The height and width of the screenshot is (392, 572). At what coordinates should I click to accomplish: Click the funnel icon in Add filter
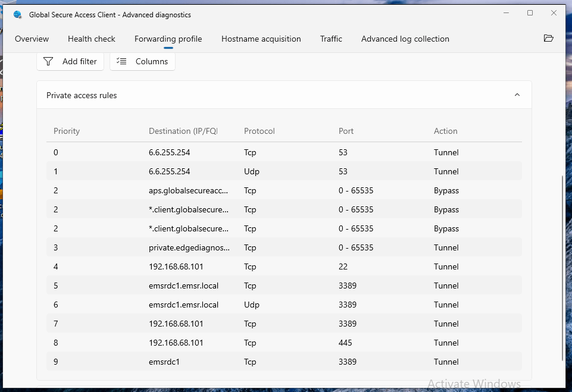coord(49,61)
